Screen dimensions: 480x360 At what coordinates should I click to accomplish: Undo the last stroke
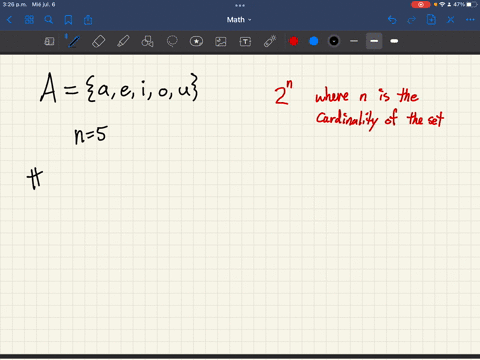tap(392, 20)
